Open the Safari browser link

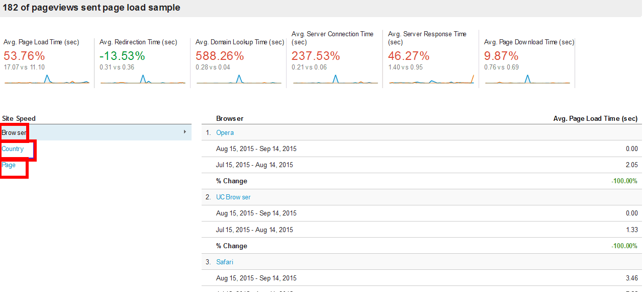pos(225,262)
